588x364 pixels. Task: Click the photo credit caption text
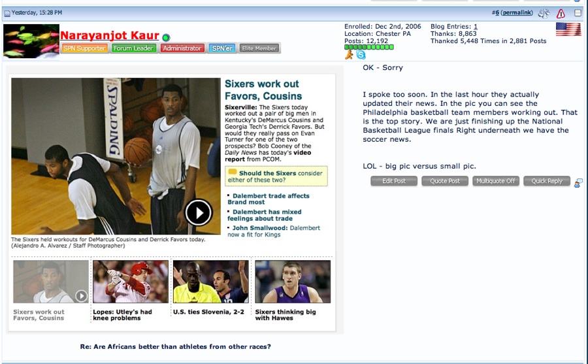[x=68, y=246]
